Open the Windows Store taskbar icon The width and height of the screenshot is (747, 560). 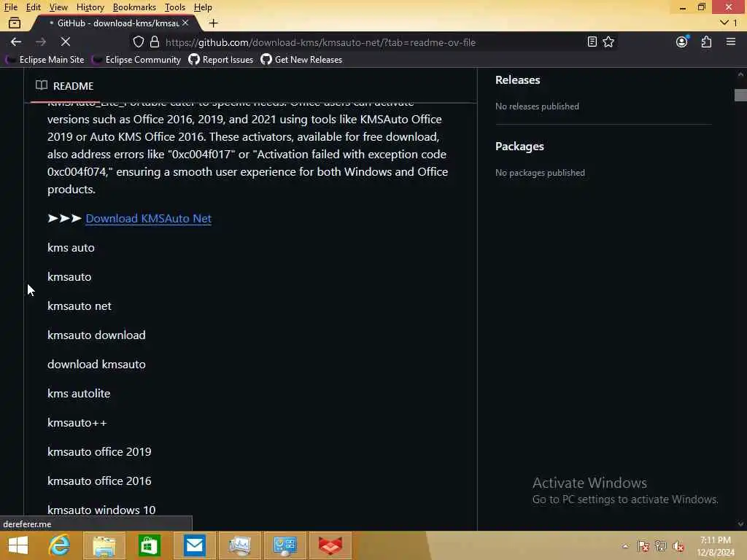coord(149,545)
